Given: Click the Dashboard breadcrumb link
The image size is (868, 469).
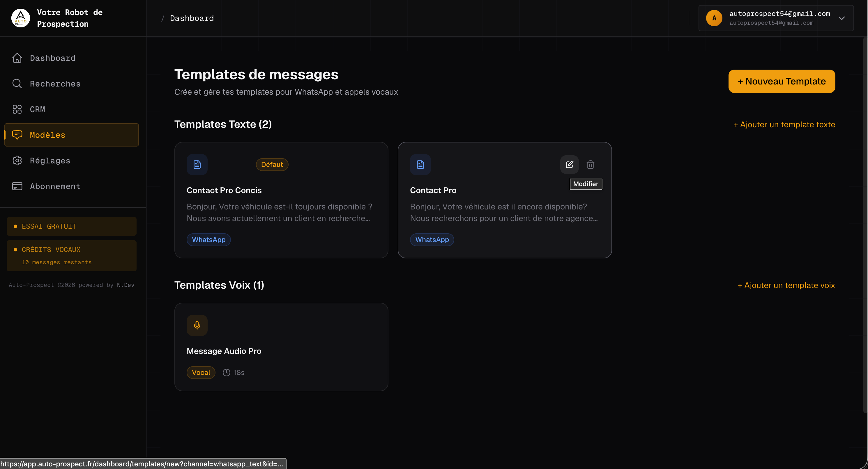Looking at the screenshot, I should (x=192, y=18).
